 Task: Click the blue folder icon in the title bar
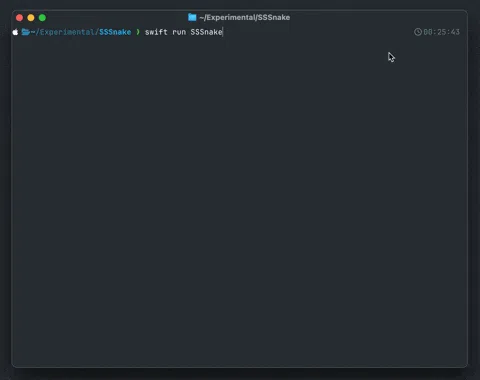click(x=192, y=17)
